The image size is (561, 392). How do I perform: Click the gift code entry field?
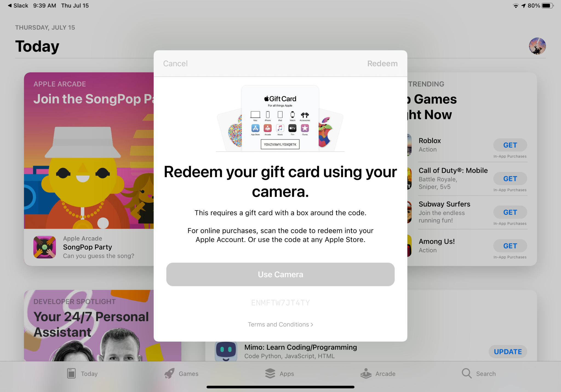coord(280,303)
